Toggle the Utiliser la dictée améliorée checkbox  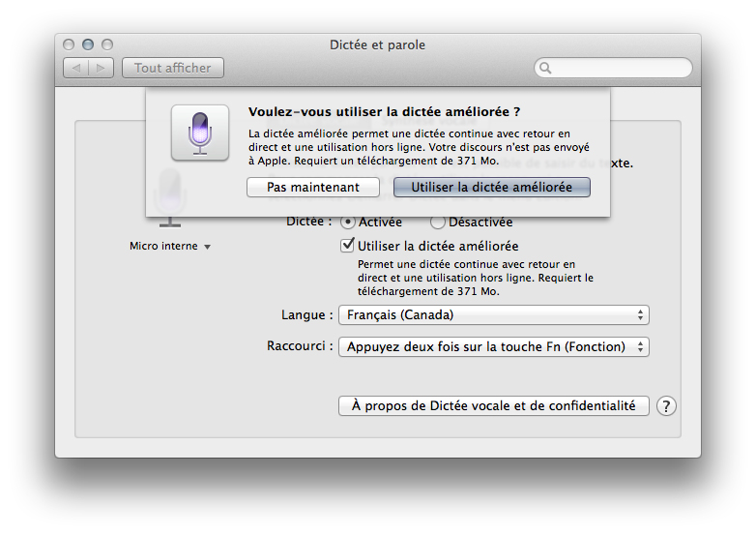click(347, 245)
